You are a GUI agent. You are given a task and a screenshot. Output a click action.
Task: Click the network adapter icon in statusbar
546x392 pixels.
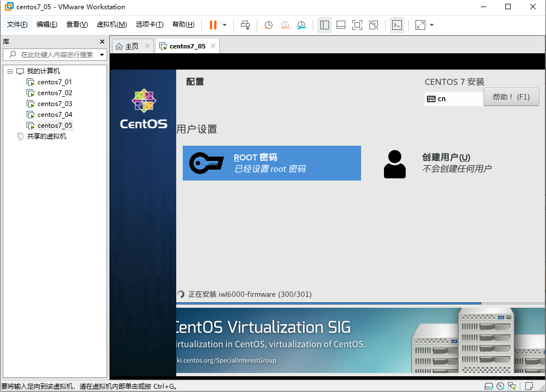pos(511,386)
